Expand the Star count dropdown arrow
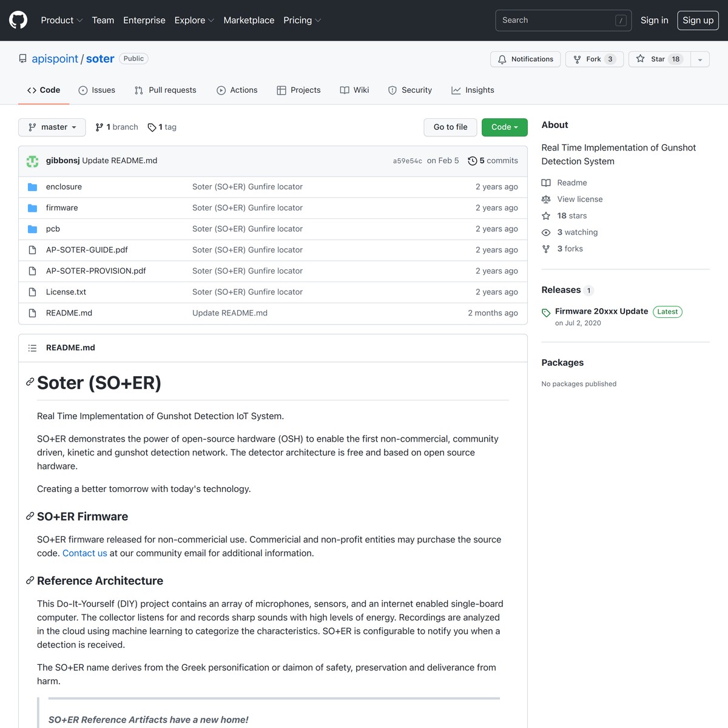 (700, 59)
